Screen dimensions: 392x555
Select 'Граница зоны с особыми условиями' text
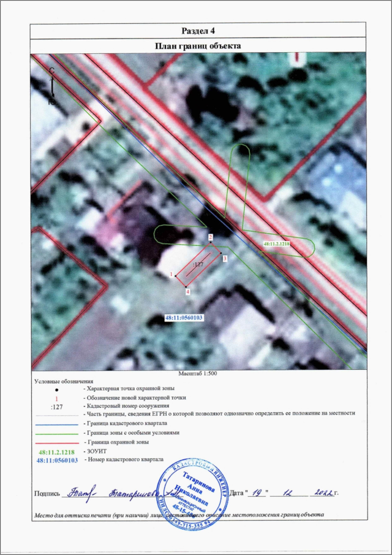(133, 433)
